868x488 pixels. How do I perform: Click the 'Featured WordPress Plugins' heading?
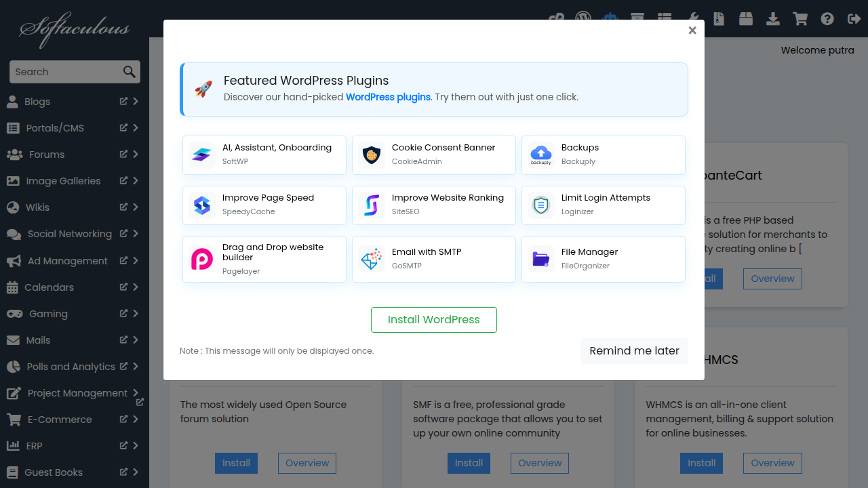point(306,81)
